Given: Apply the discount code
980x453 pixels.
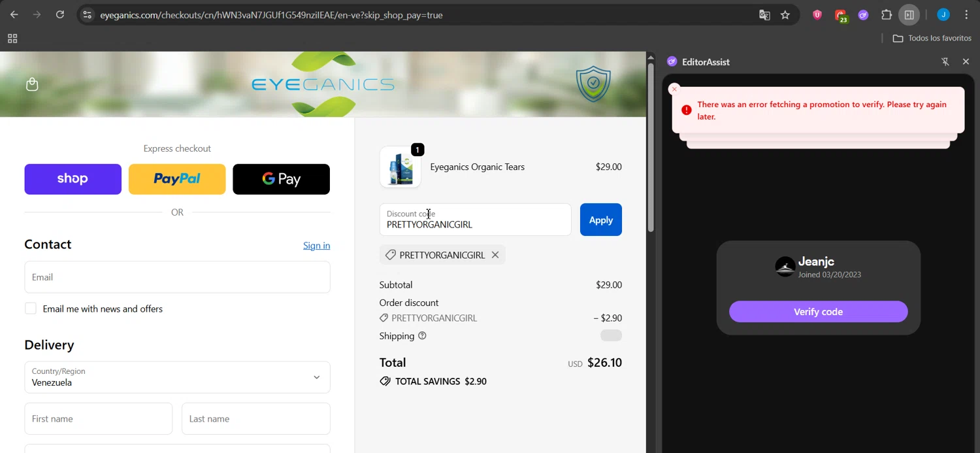Looking at the screenshot, I should 601,220.
